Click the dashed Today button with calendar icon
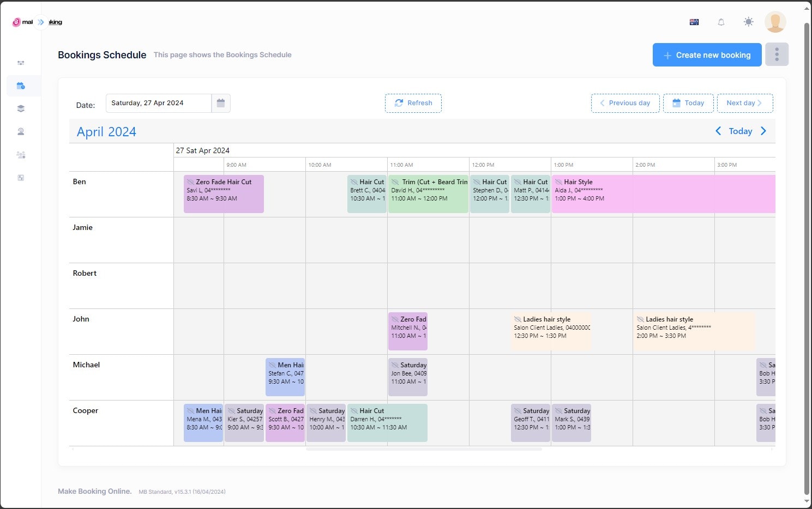 (688, 103)
